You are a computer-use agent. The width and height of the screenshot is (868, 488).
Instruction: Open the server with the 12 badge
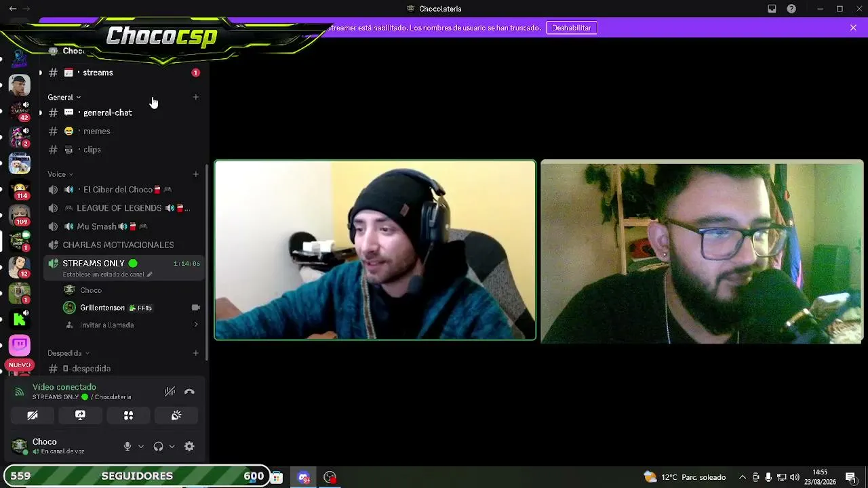point(19,268)
